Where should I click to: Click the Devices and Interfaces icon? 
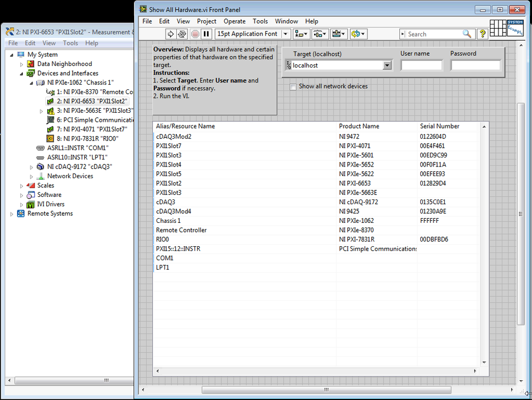click(x=30, y=73)
